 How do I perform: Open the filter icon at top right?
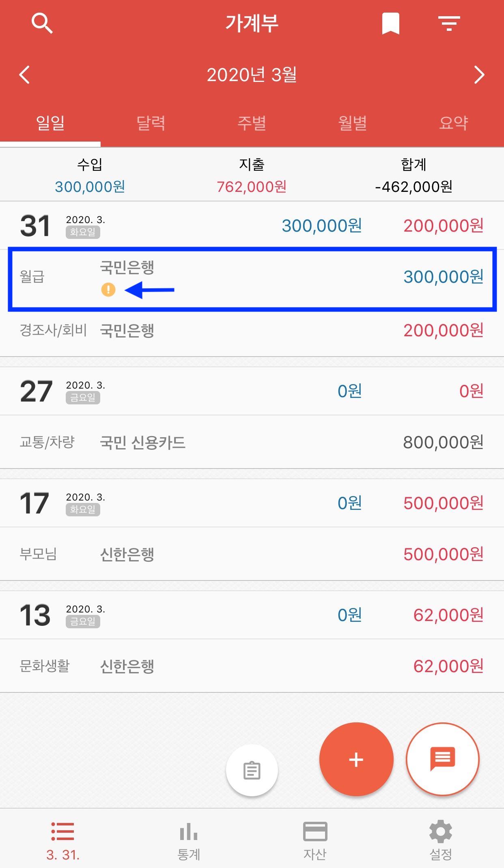click(x=449, y=24)
